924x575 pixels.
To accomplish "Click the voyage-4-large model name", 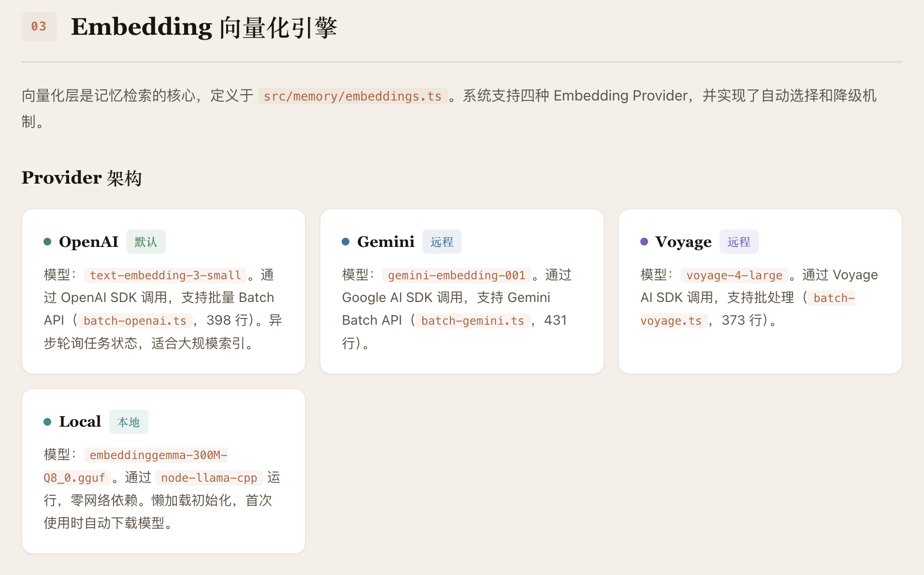I will coord(734,275).
